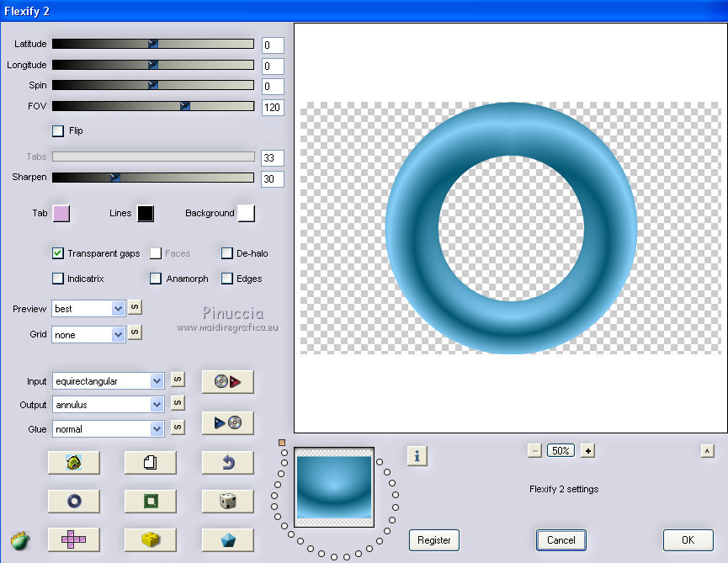Click the Register button
728x563 pixels.
(434, 540)
